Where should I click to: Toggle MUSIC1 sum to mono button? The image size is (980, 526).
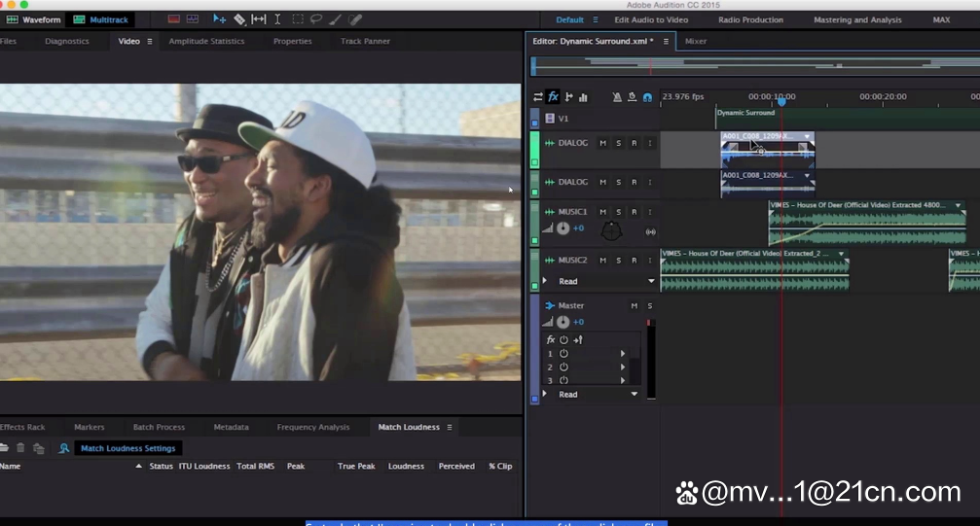pos(651,231)
